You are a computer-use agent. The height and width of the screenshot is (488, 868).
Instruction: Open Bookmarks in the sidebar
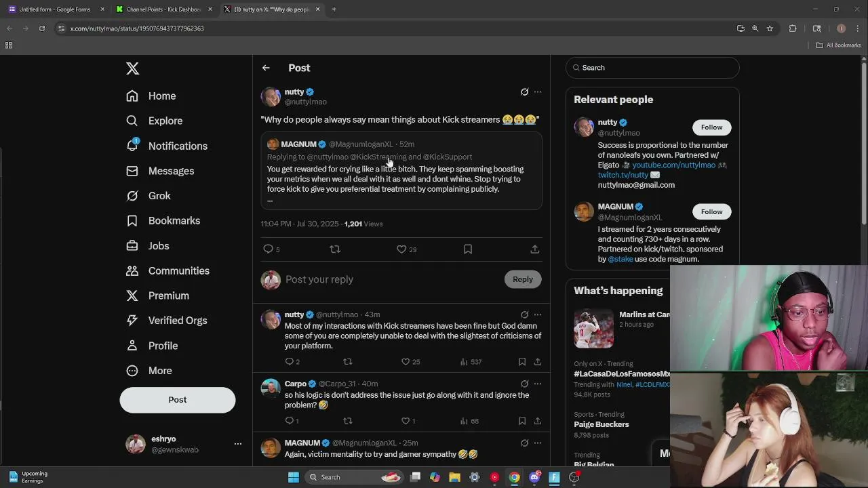(163, 221)
